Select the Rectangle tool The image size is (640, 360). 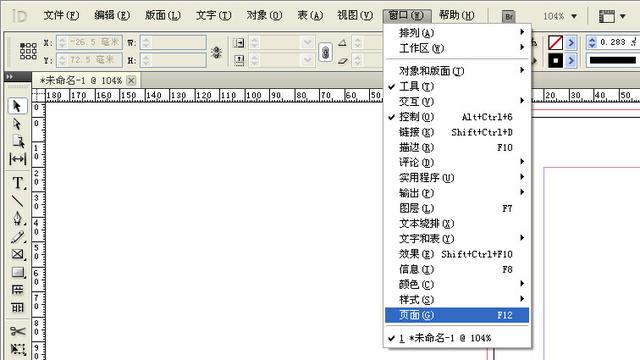(x=18, y=272)
